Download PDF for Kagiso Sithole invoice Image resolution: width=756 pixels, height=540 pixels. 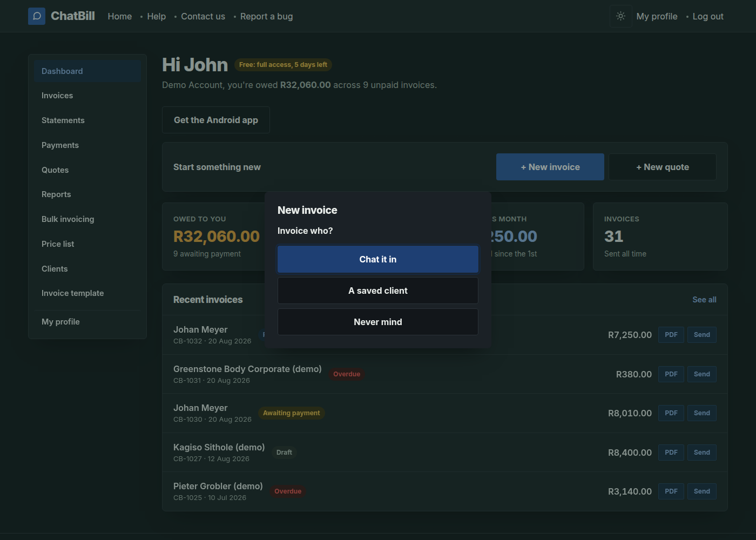671,453
